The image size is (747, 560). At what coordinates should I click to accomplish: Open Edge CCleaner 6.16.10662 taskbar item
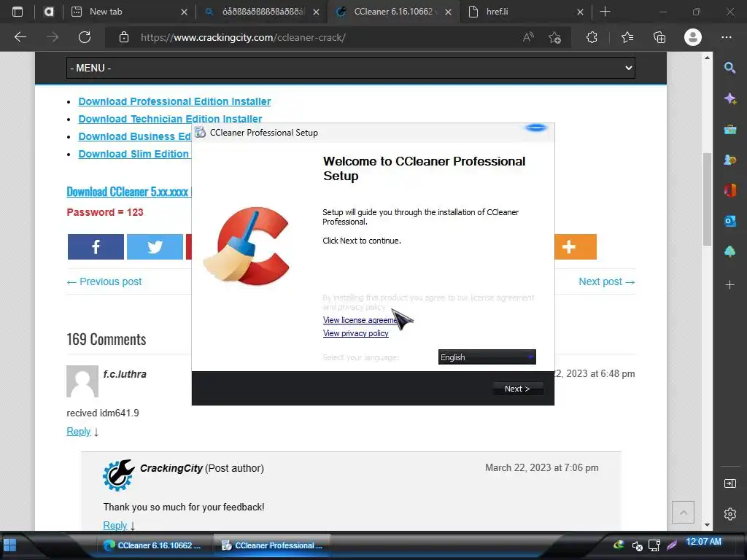(153, 545)
